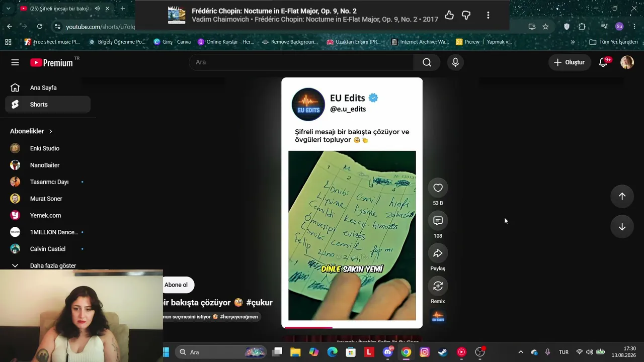Open the Remove Background bookmark

point(290,42)
